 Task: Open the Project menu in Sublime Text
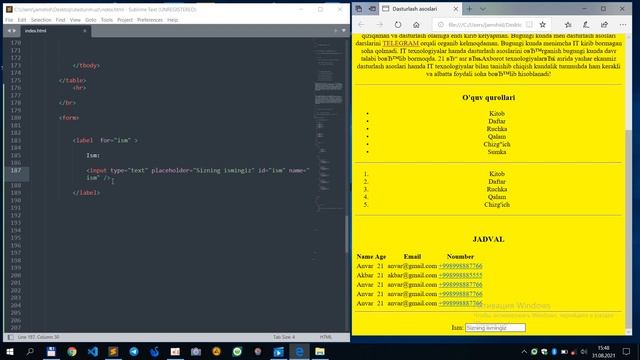click(125, 20)
